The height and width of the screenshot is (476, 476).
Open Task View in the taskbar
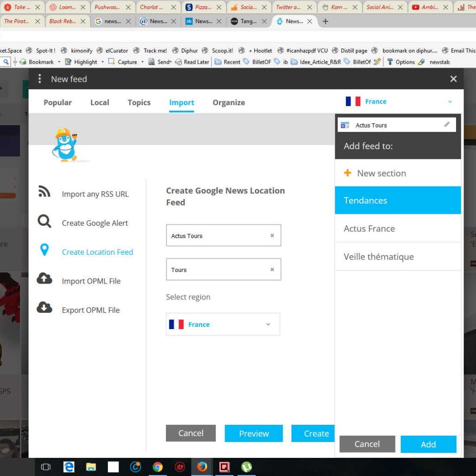click(x=46, y=467)
